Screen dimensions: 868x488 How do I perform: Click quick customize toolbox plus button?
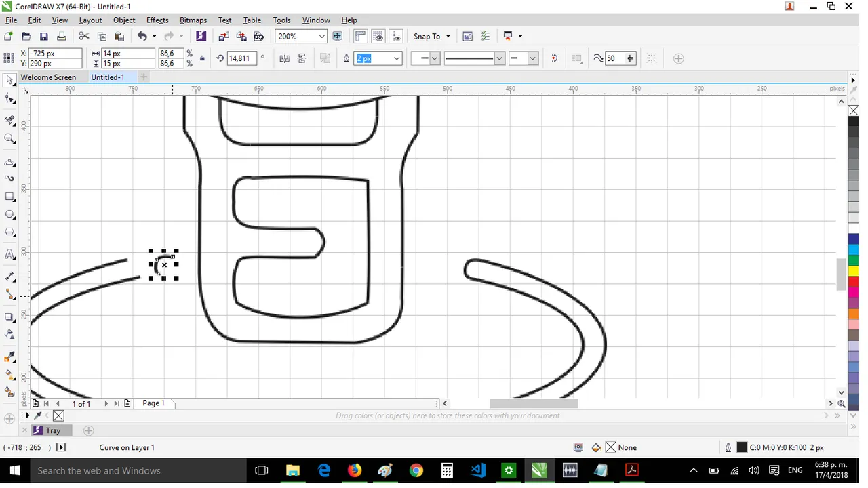click(x=9, y=419)
